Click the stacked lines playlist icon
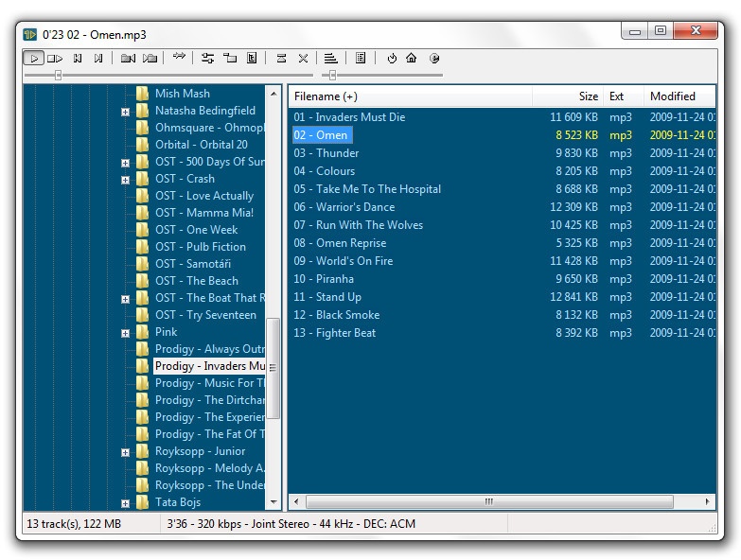This screenshot has height=560, width=741. [x=331, y=59]
